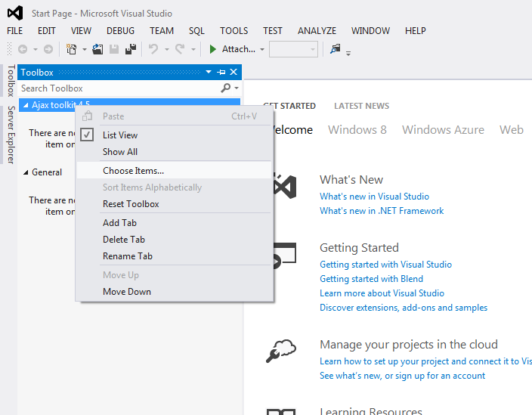Viewport: 532px width, 415px height.
Task: Open Getting started with Blend link
Action: (x=371, y=279)
